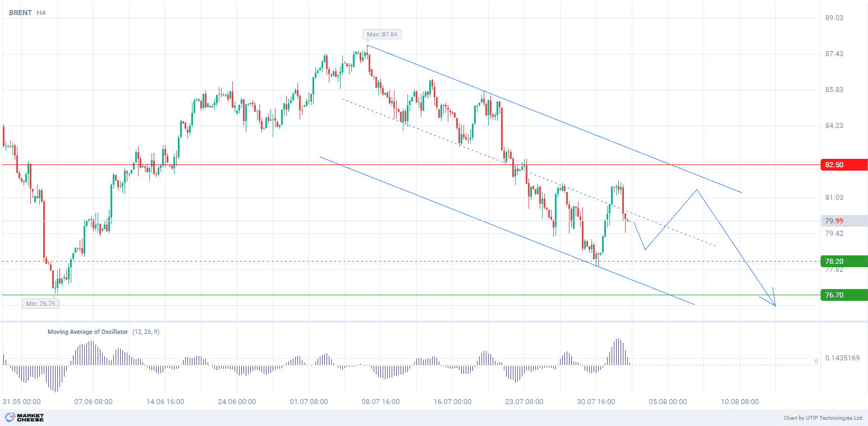
Task: Select the green 76.70 level label
Action: 844,295
